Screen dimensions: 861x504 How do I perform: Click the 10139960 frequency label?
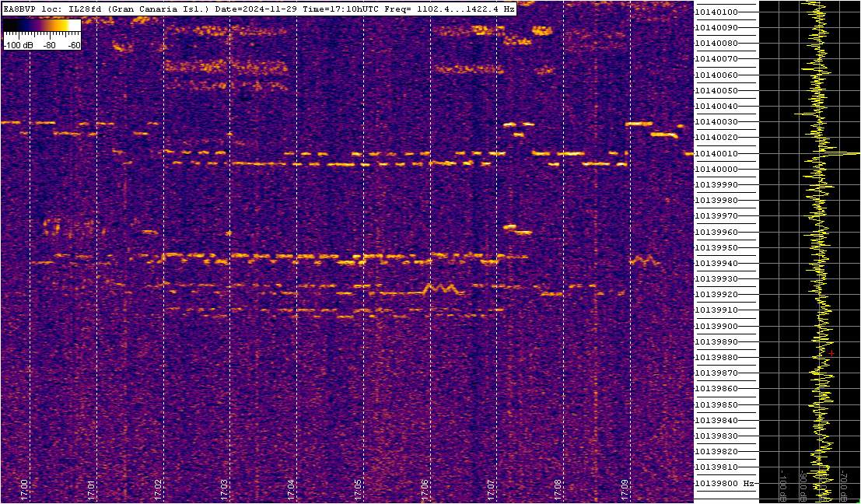point(716,232)
